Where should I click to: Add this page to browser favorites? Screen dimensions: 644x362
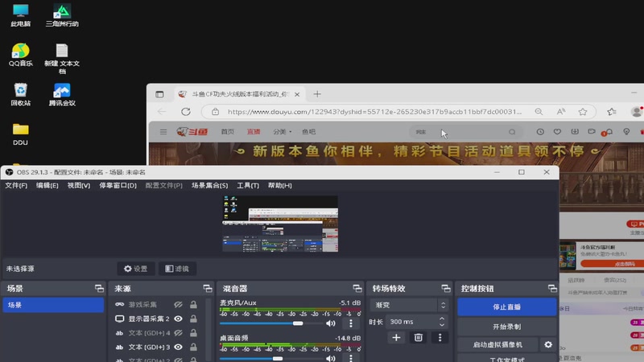(x=583, y=112)
